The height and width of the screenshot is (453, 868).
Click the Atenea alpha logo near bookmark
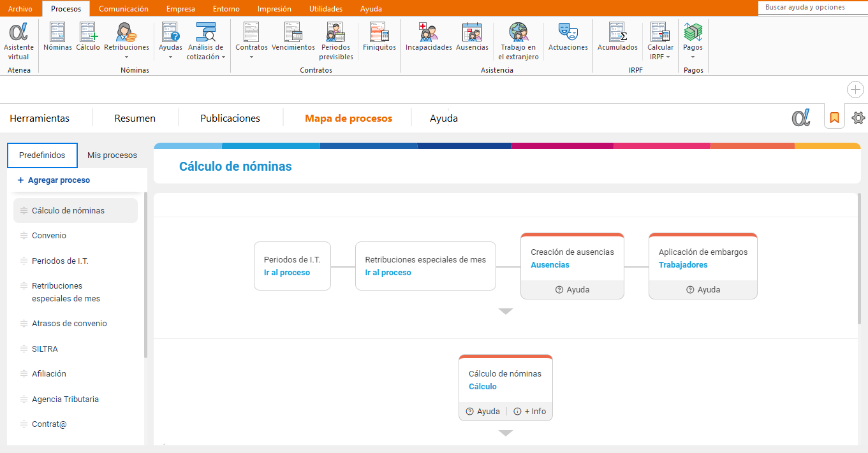[x=800, y=118]
